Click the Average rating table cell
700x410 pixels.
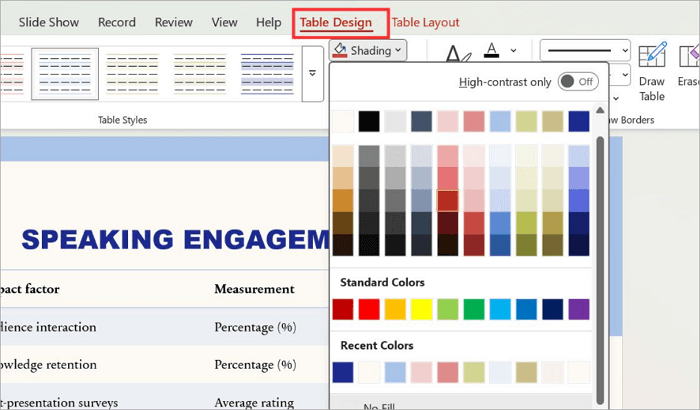click(x=254, y=403)
